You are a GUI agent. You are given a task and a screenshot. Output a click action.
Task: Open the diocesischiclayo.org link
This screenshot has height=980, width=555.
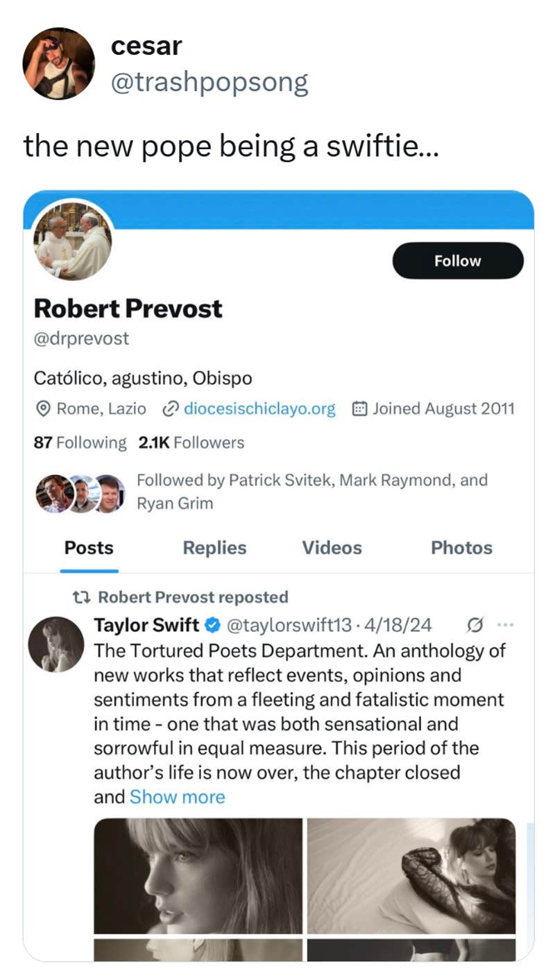(x=259, y=409)
